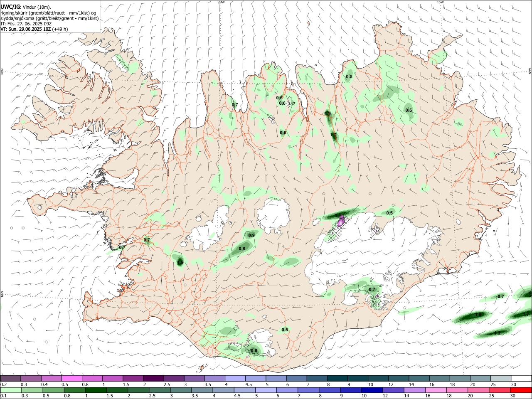Choose the 20 swatch in lower rain legend
The height and width of the screenshot is (399, 532).
click(478, 390)
